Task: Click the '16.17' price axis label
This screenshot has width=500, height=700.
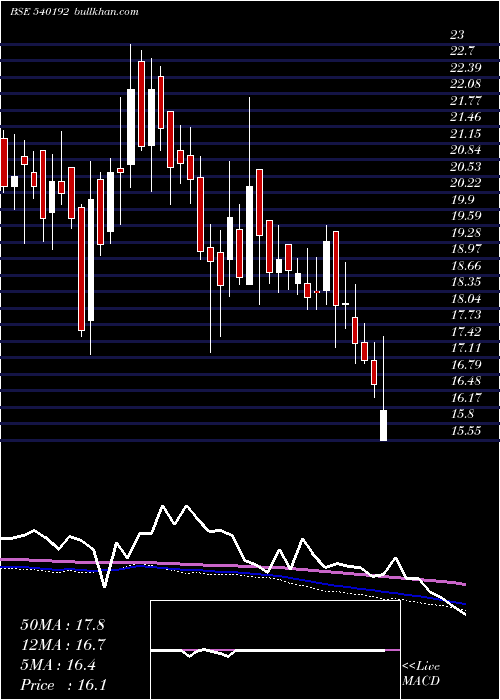Action: (466, 397)
